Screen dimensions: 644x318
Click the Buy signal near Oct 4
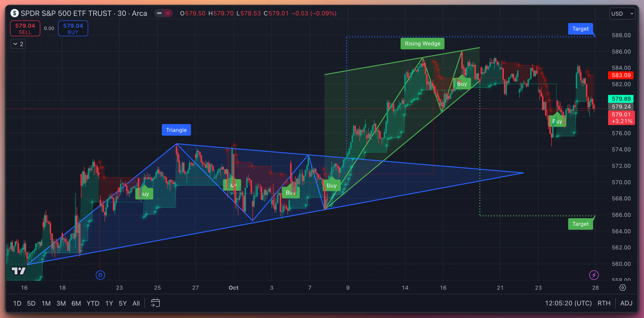coord(290,192)
